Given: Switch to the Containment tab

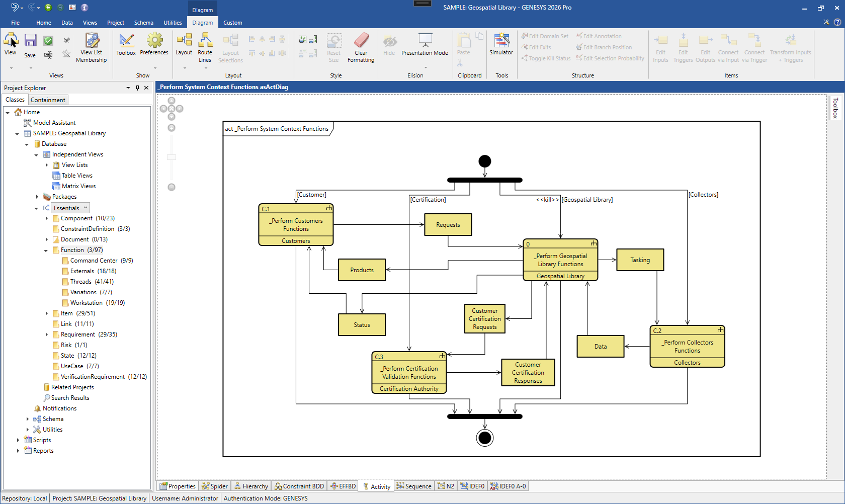Looking at the screenshot, I should click(48, 100).
